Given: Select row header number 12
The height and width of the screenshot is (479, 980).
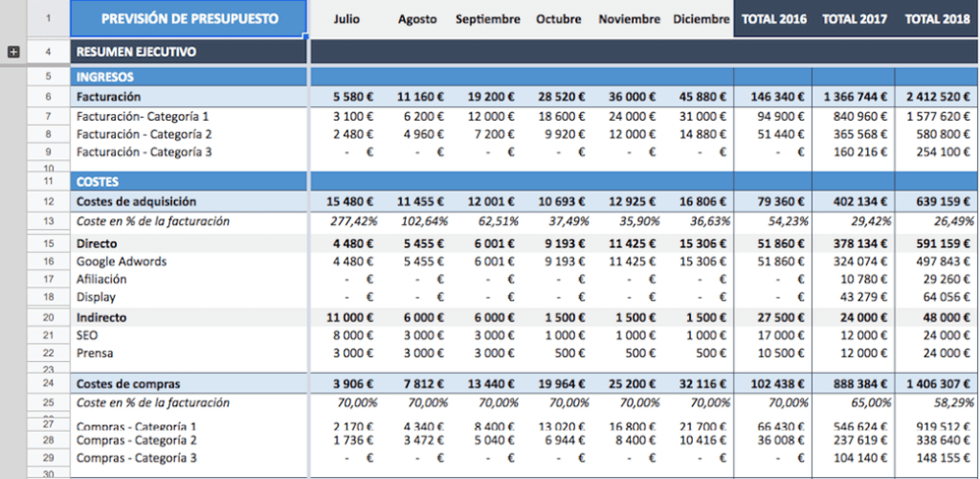Looking at the screenshot, I should pyautogui.click(x=48, y=201).
